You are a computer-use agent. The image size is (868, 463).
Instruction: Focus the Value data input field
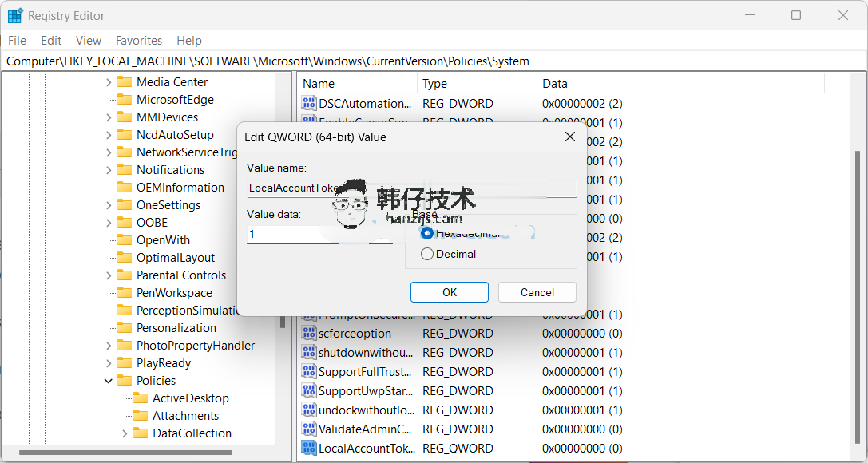click(x=320, y=234)
